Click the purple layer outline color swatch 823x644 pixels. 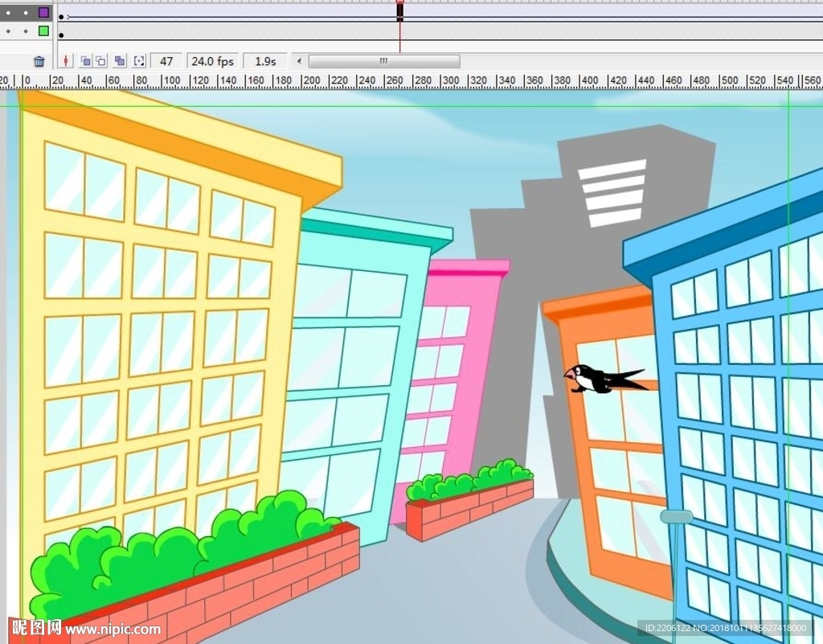coord(43,13)
